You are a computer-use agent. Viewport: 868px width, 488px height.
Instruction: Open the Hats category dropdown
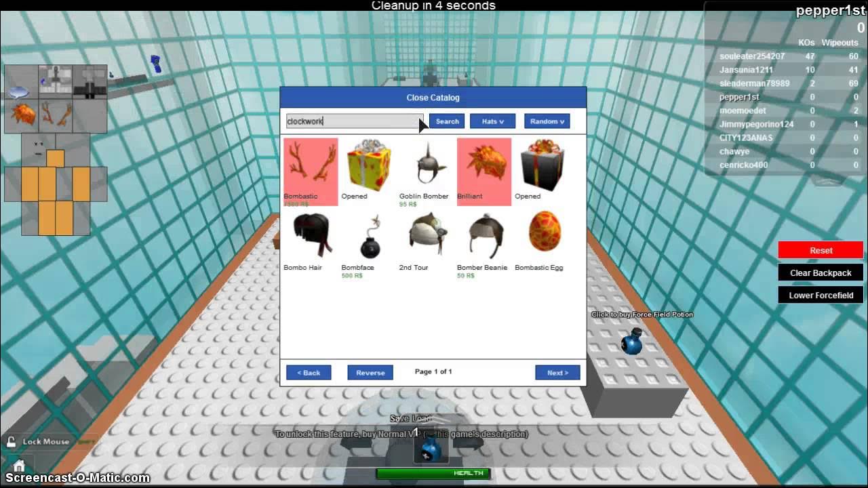click(x=492, y=121)
